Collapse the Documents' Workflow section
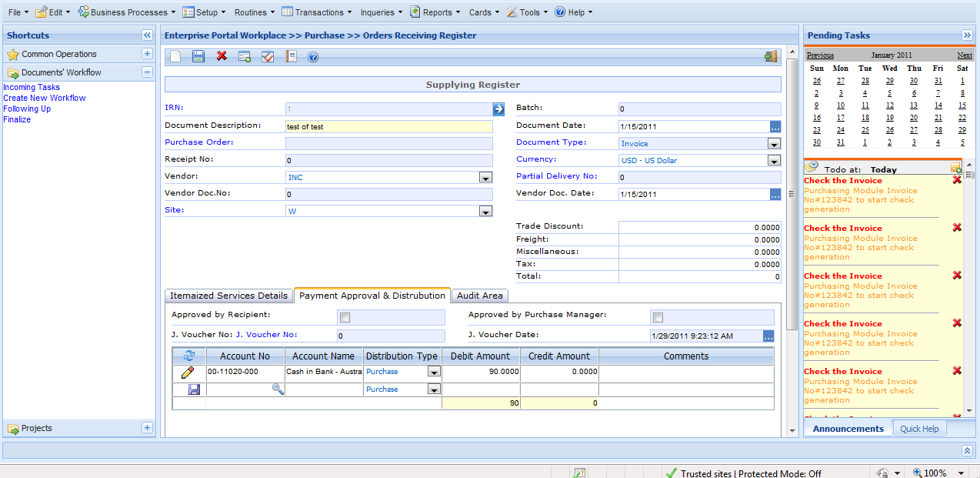The height and width of the screenshot is (478, 980). (147, 72)
